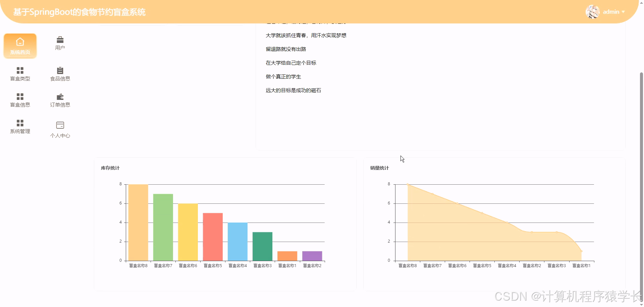The width and height of the screenshot is (644, 307).
Task: Open the admin account dropdown
Action: [x=613, y=12]
